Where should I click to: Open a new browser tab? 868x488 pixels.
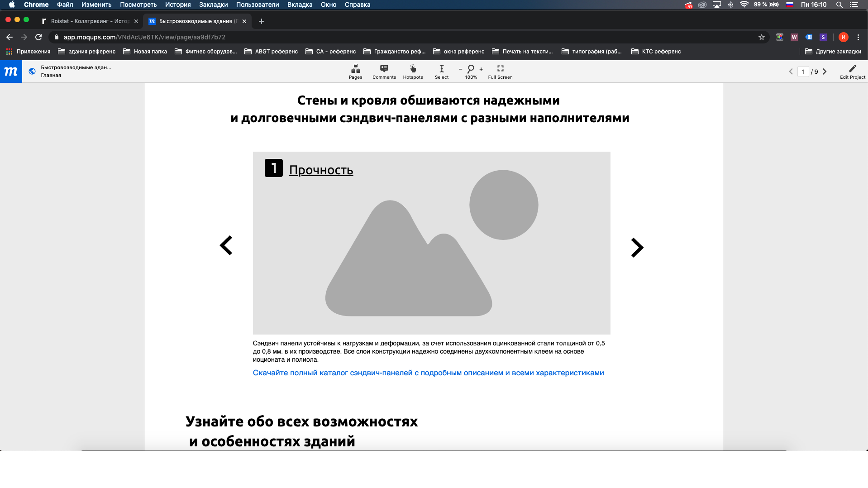click(262, 21)
